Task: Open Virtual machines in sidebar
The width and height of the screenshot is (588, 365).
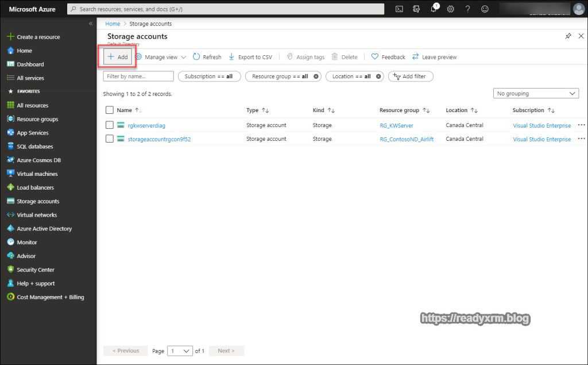Action: click(37, 174)
